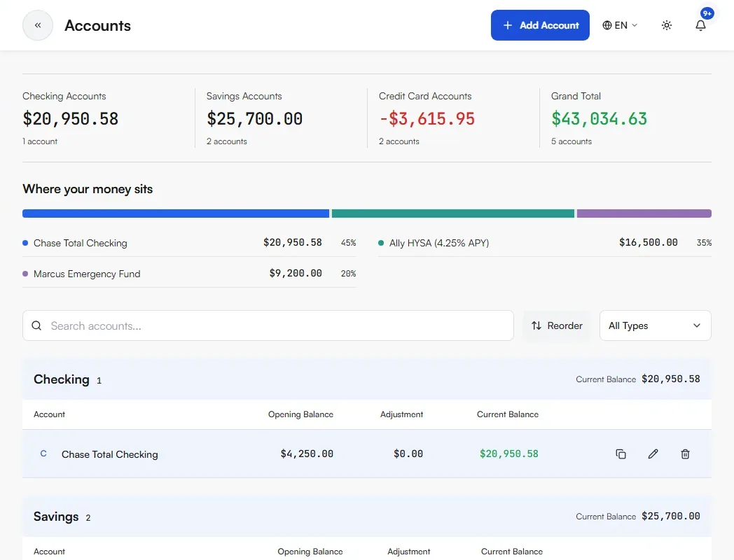Click the C avatar icon for Chase
The image size is (734, 560).
tap(43, 454)
